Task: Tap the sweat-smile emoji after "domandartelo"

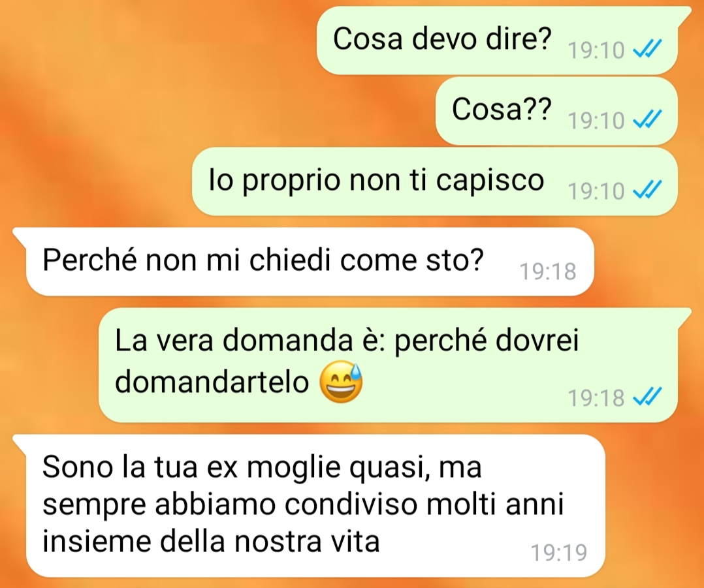Action: [x=341, y=382]
